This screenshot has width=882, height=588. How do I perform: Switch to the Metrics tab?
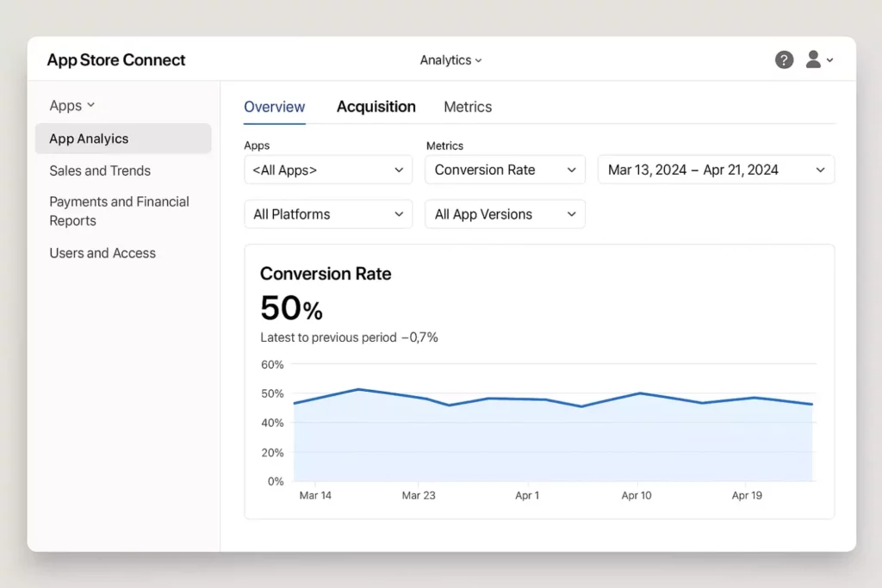pos(468,107)
